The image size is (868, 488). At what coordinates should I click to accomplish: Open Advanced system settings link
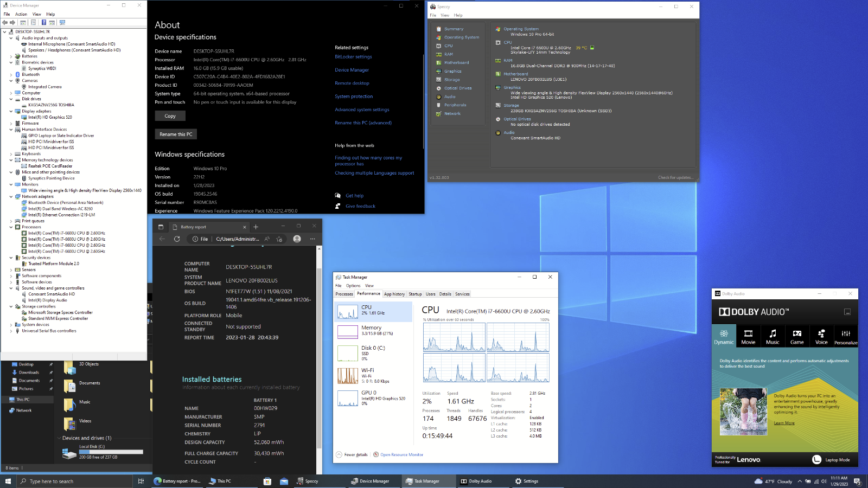tap(362, 110)
